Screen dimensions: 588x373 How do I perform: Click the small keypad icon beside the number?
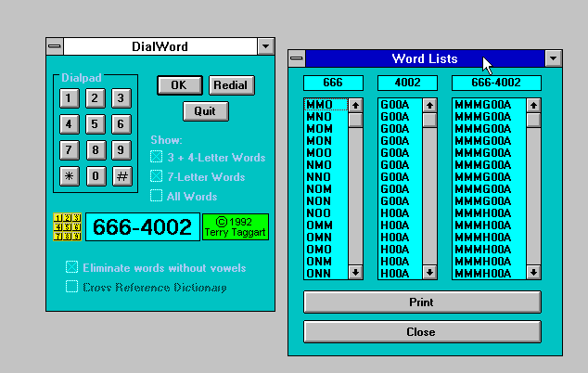(69, 226)
